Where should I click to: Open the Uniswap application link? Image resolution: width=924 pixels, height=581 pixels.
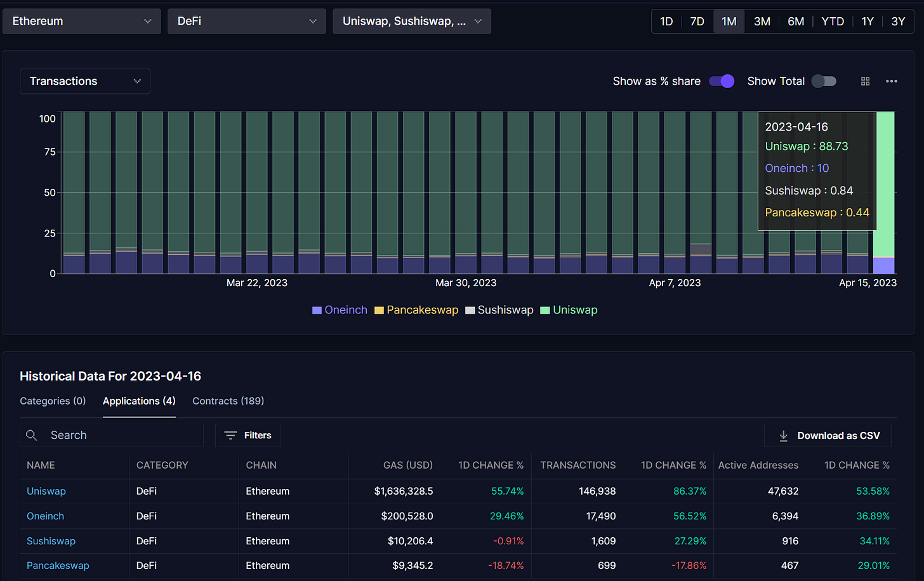click(46, 491)
